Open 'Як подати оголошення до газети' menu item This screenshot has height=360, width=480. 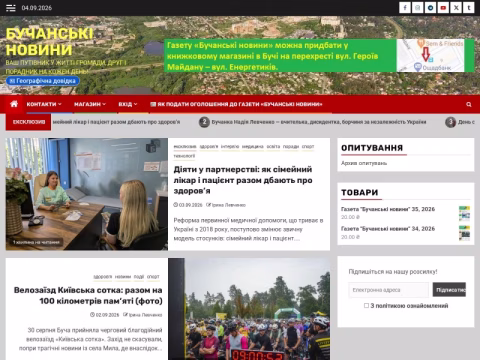[236, 104]
